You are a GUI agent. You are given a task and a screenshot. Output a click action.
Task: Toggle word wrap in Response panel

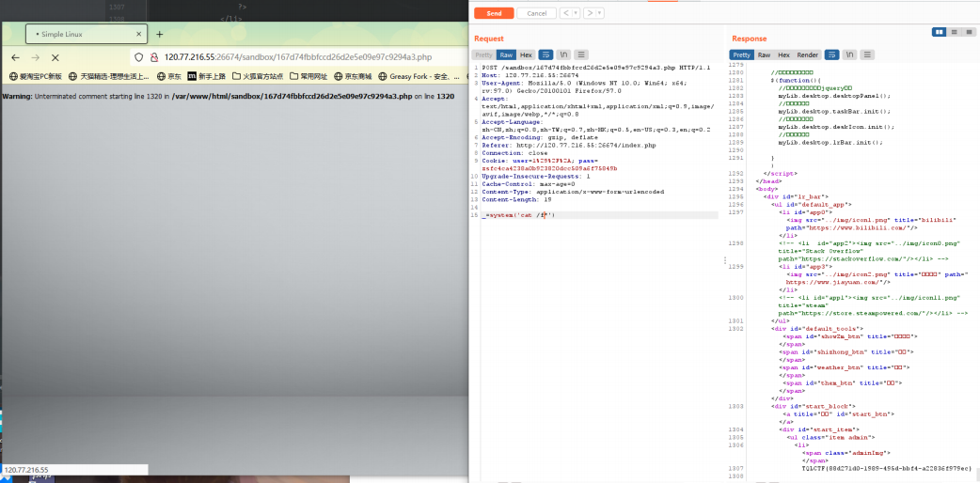point(832,55)
